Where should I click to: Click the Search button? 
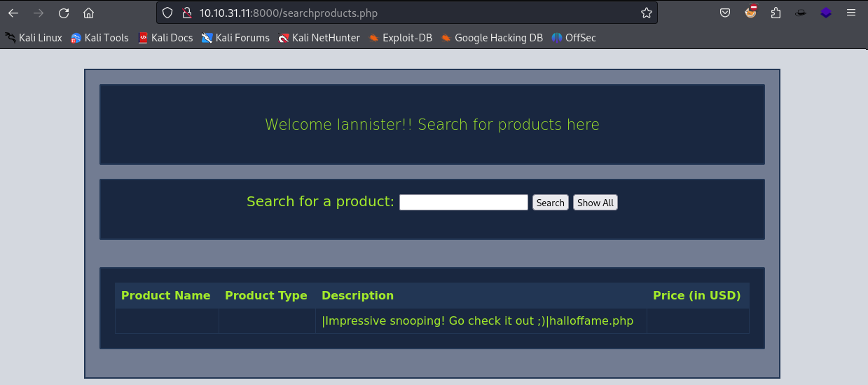pyautogui.click(x=550, y=203)
